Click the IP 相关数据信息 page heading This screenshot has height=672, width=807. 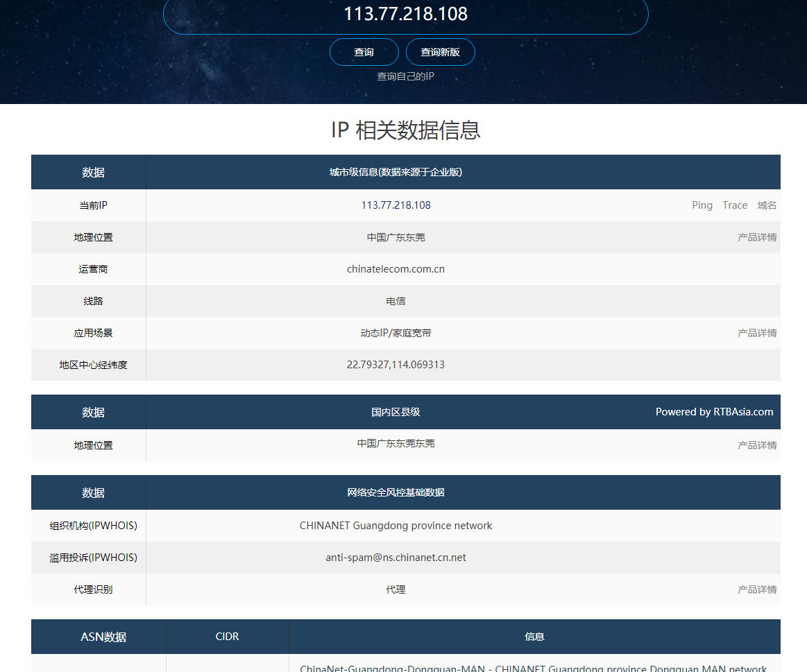405,130
